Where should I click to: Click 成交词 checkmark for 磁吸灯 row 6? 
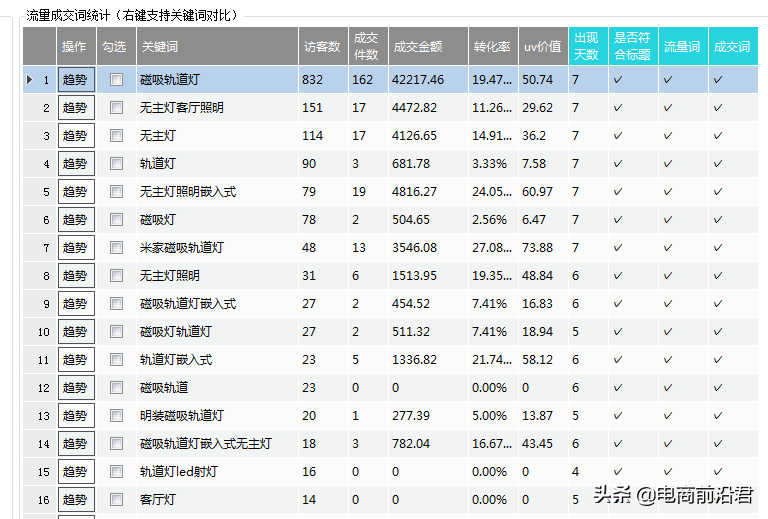(x=718, y=219)
